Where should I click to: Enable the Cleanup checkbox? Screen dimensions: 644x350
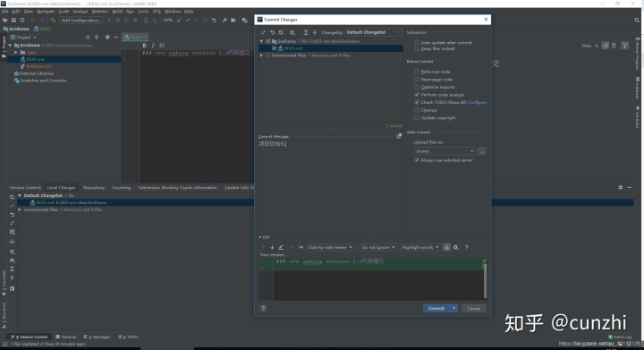[x=417, y=110]
